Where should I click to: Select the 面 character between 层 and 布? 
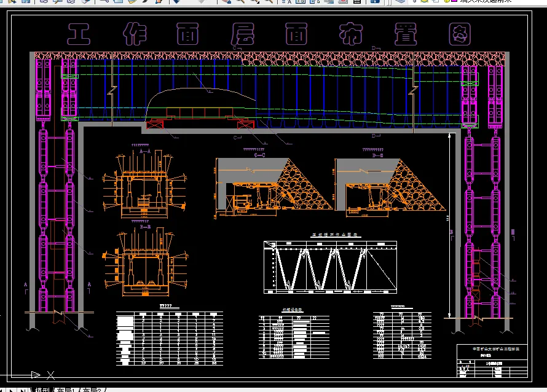[296, 34]
